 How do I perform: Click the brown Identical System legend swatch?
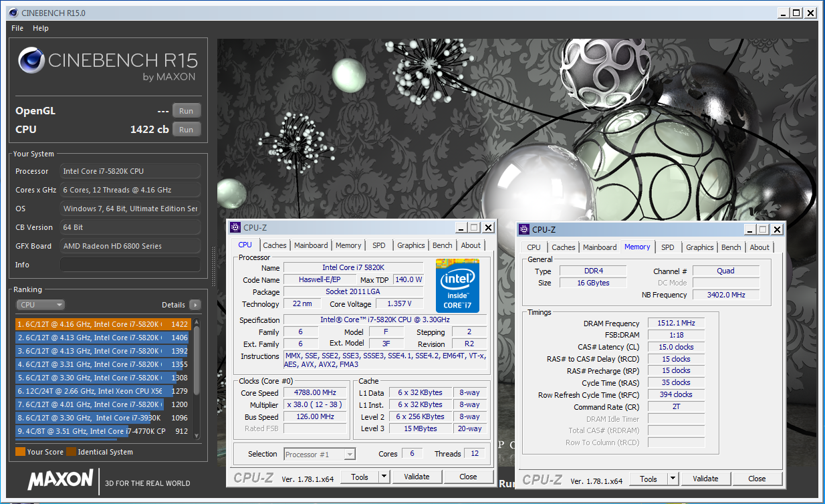(71, 452)
